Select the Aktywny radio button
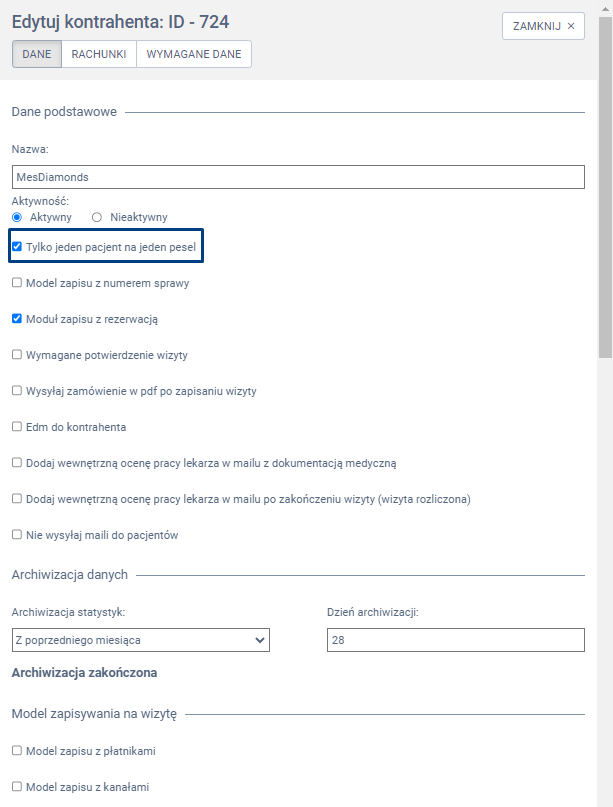The height and width of the screenshot is (807, 613). point(17,217)
